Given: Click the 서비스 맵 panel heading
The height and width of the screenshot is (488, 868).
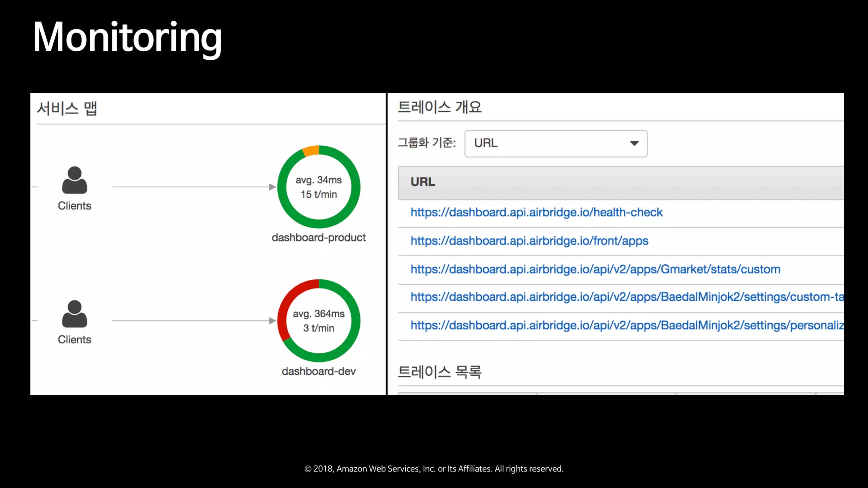Looking at the screenshot, I should point(67,108).
